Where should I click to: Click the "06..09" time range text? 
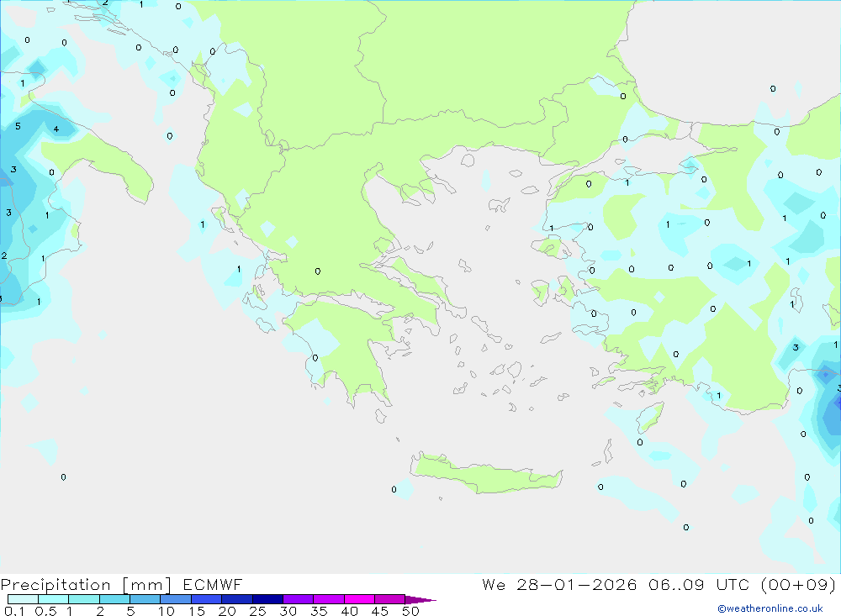[x=676, y=584]
